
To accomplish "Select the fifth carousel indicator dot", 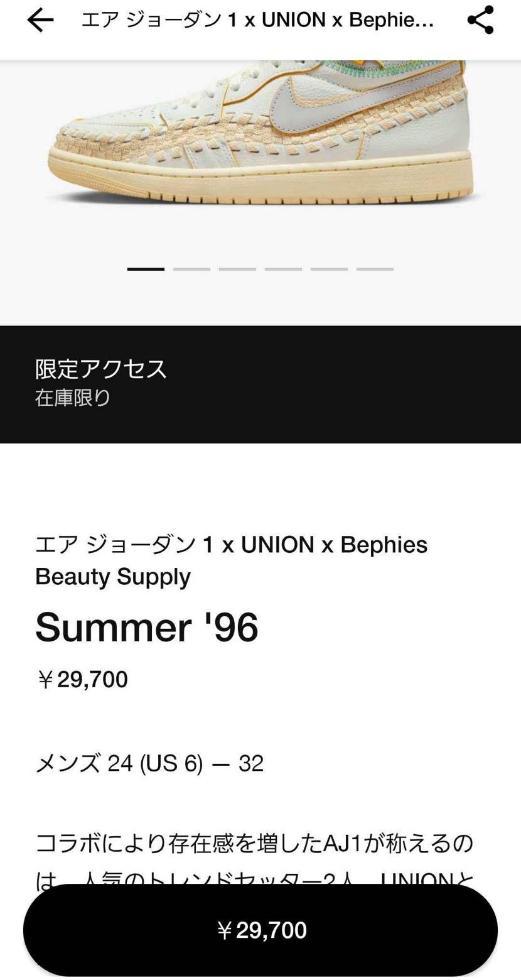I will (x=330, y=268).
